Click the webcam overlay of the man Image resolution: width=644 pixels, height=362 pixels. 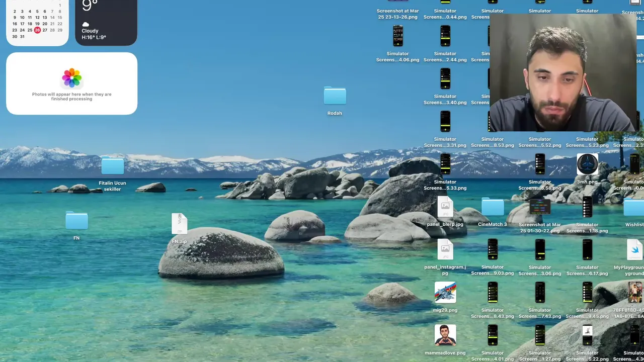coord(562,73)
